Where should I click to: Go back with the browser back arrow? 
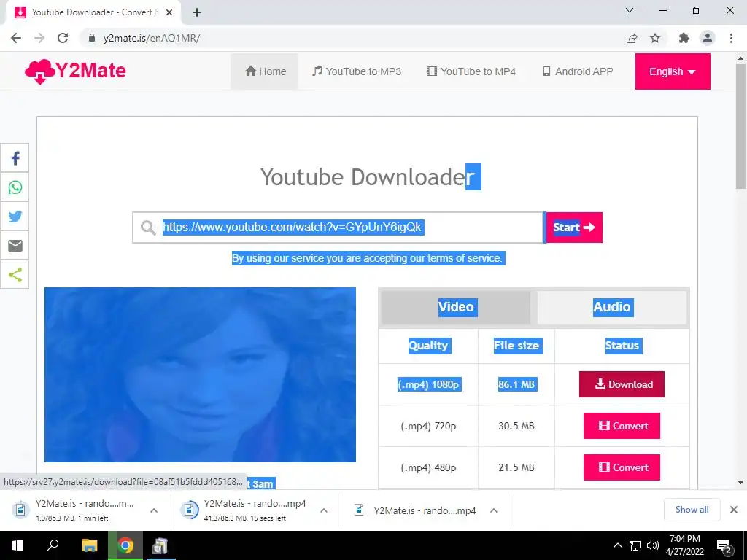tap(16, 38)
